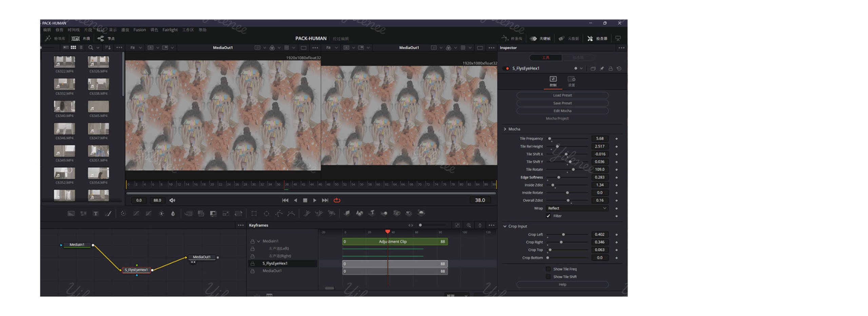This screenshot has height=316, width=868.
Task: Select the Text tool in Fusion toolbar
Action: 96,214
